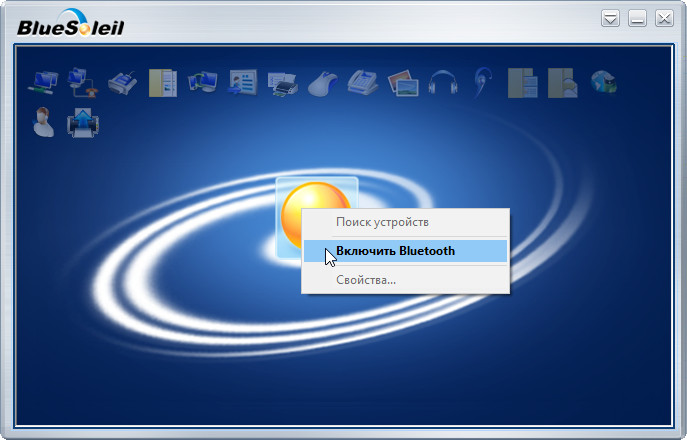Select the Bluetooth mouse HID icon
Screen dimensions: 687x440
pos(322,83)
